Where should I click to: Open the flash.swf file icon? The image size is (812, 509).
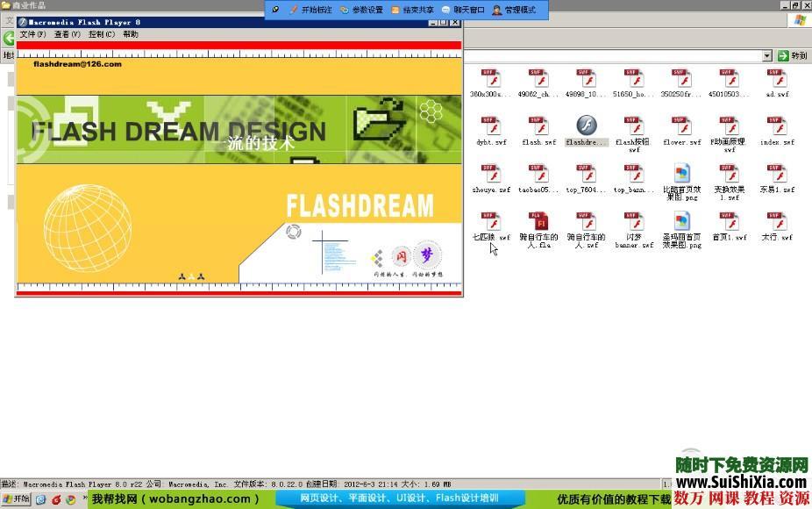[538, 126]
